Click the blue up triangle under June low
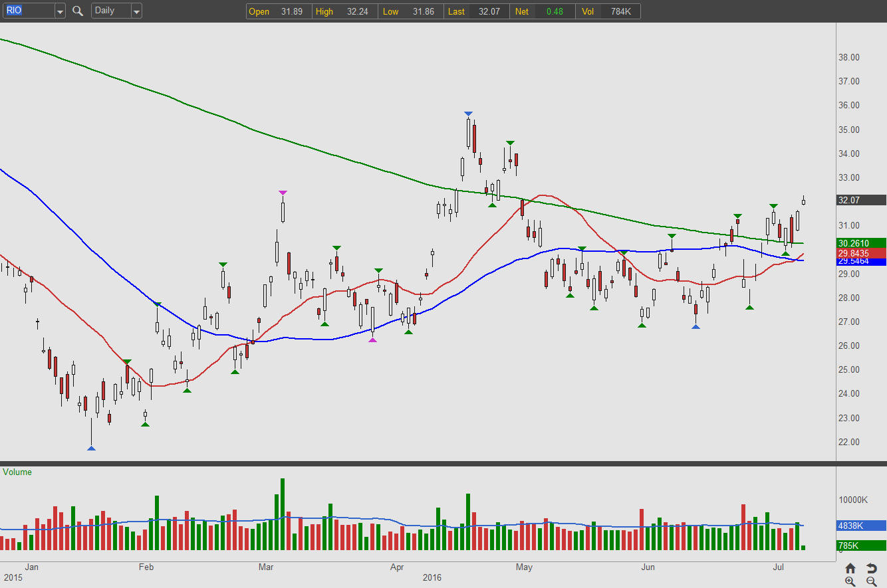The height and width of the screenshot is (588, 887). point(696,327)
